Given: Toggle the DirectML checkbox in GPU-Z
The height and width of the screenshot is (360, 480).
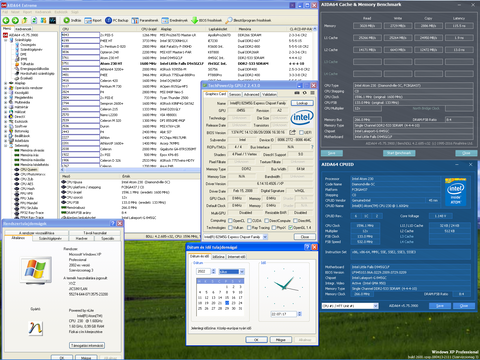Looking at the screenshot, I should point(295,221).
